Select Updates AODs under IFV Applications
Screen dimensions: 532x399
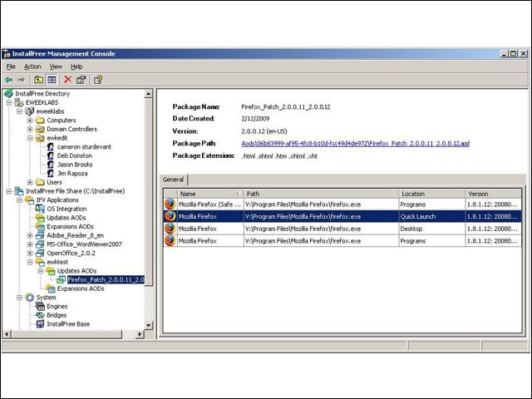(66, 218)
